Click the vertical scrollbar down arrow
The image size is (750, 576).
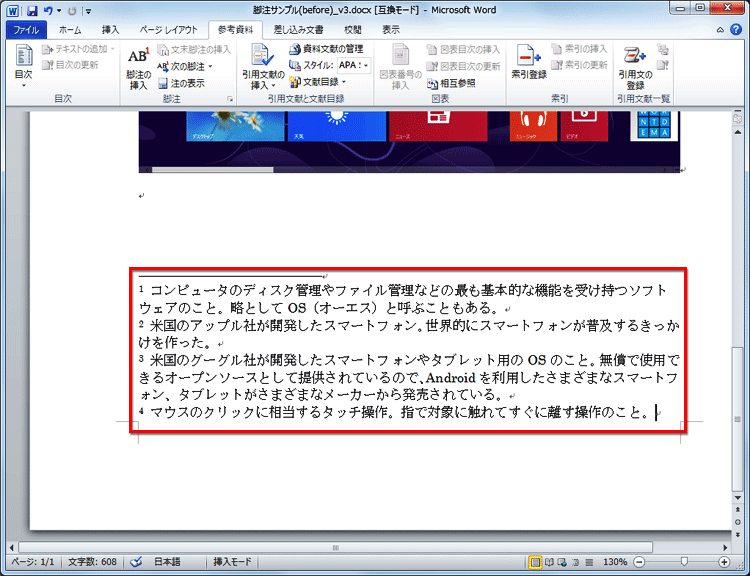[737, 498]
